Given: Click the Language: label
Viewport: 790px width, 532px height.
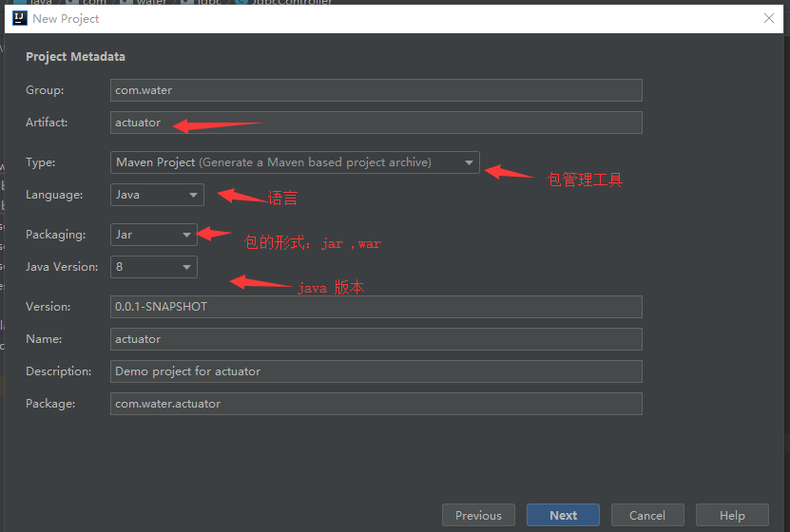Looking at the screenshot, I should tap(54, 195).
